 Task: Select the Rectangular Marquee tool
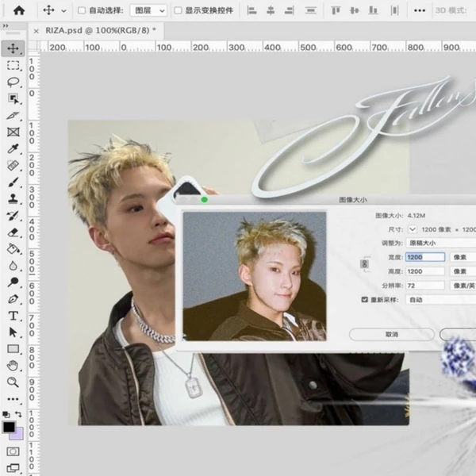point(13,65)
